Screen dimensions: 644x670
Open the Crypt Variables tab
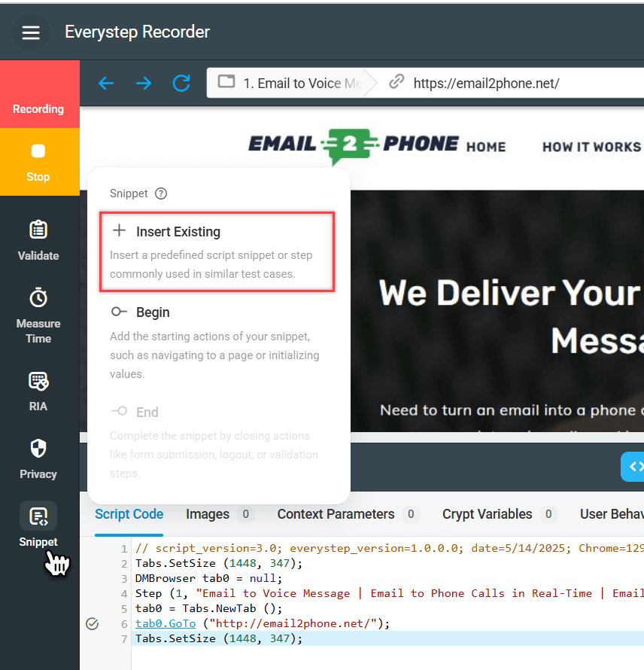499,514
